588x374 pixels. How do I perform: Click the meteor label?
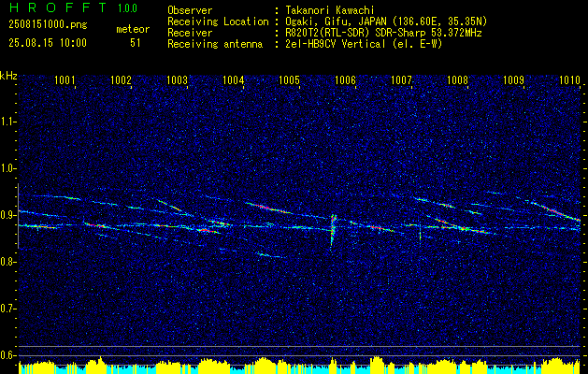coord(133,29)
